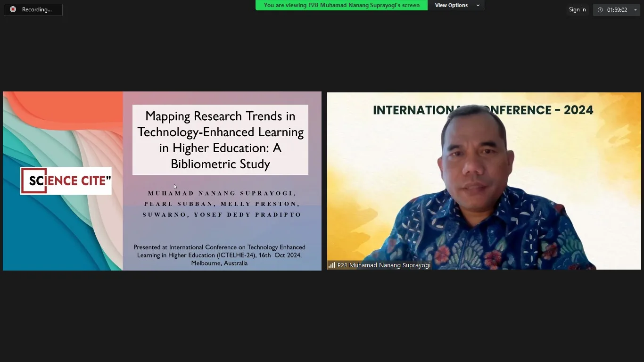Click the speaker's video tile
This screenshot has height=362, width=644.
click(484, 181)
